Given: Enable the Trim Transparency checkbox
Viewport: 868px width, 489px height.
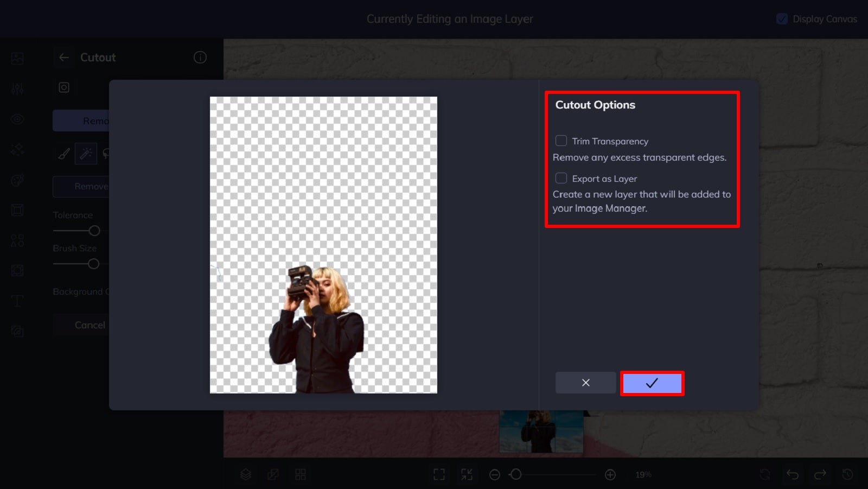Looking at the screenshot, I should pos(561,140).
